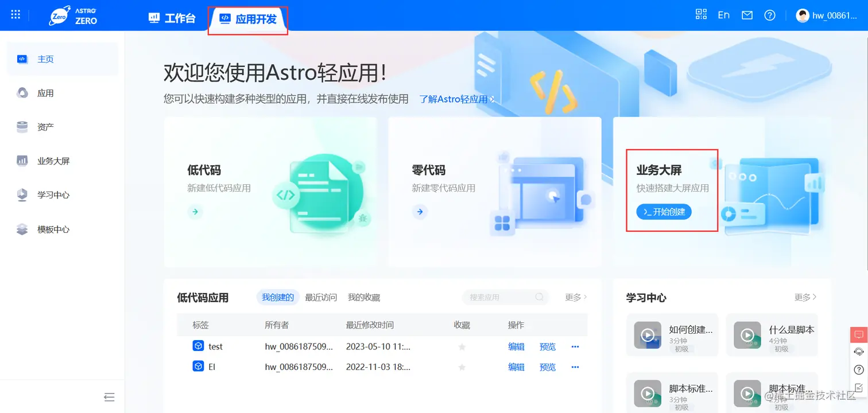Open the apps grid icon at top left
868x413 pixels.
point(15,14)
